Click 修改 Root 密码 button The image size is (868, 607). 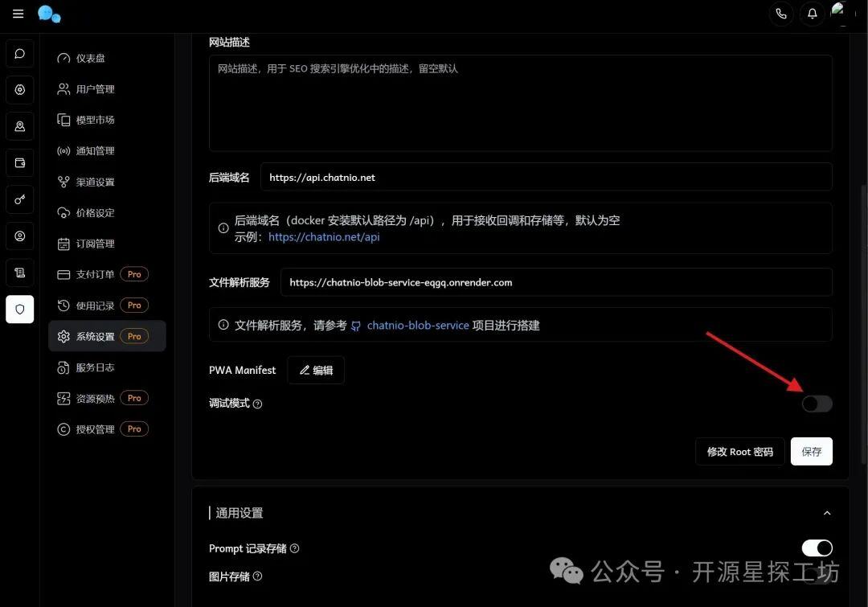(740, 451)
